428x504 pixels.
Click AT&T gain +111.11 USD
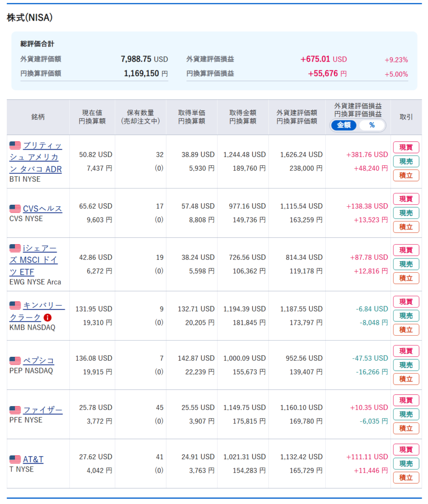pos(367,457)
